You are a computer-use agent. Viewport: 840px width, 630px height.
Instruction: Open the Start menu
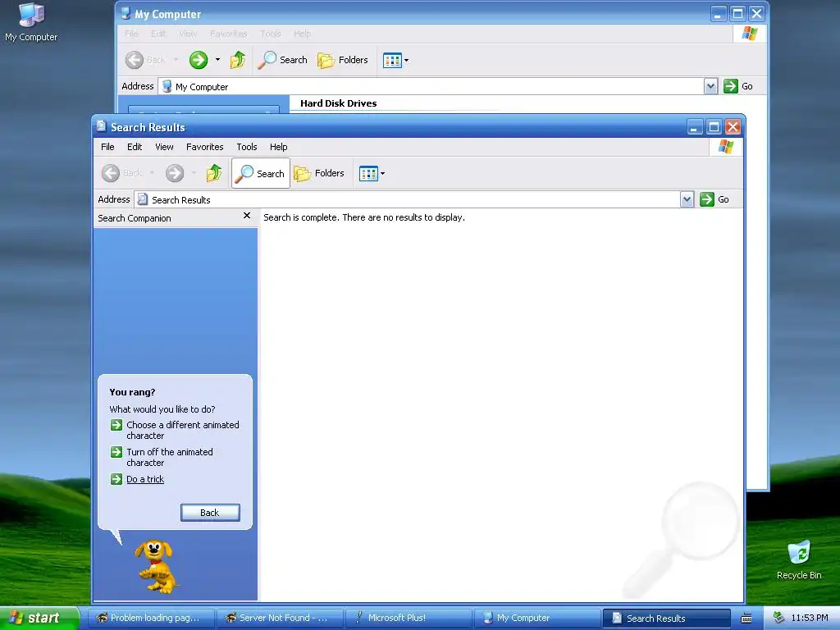click(x=39, y=618)
